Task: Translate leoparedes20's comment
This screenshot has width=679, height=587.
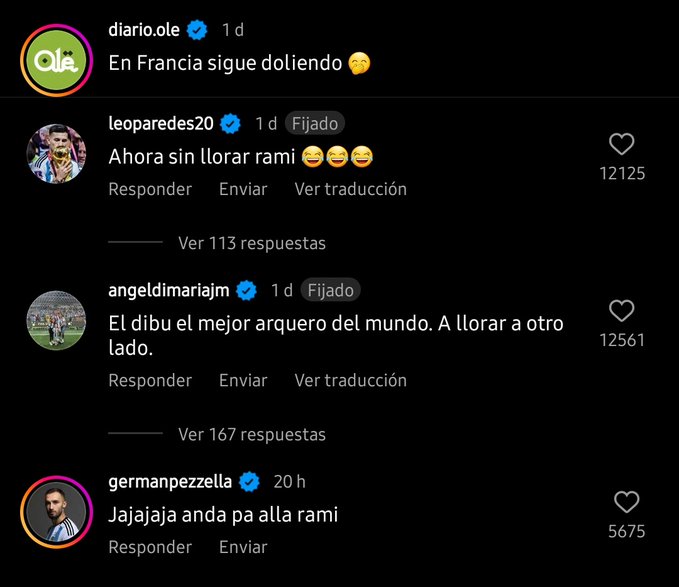Action: pyautogui.click(x=350, y=189)
